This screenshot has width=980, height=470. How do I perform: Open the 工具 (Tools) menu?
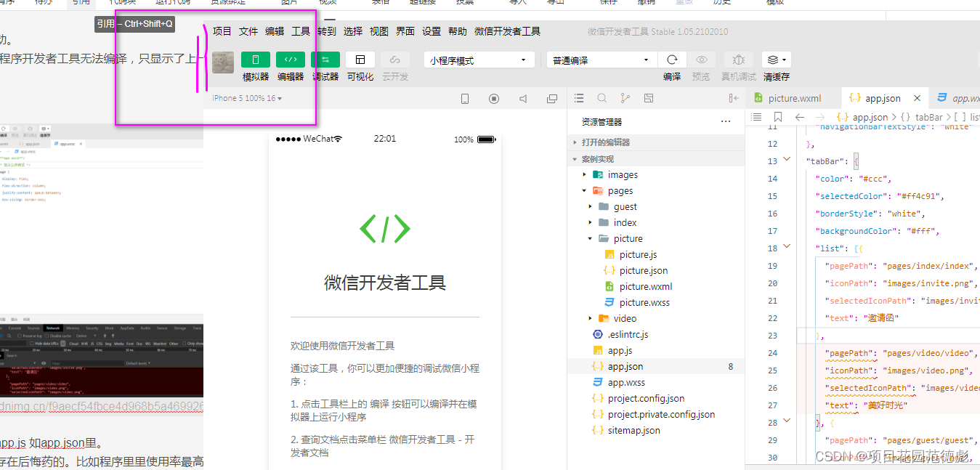coord(301,31)
